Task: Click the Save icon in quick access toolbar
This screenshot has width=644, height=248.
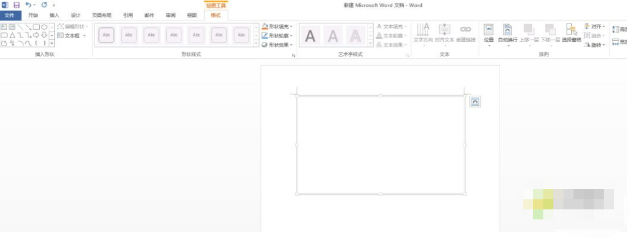Action: (16, 5)
